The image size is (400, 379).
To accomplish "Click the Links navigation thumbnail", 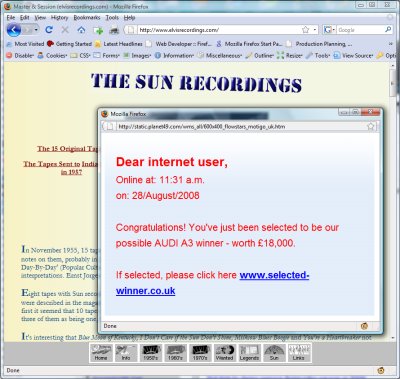I will point(299,353).
